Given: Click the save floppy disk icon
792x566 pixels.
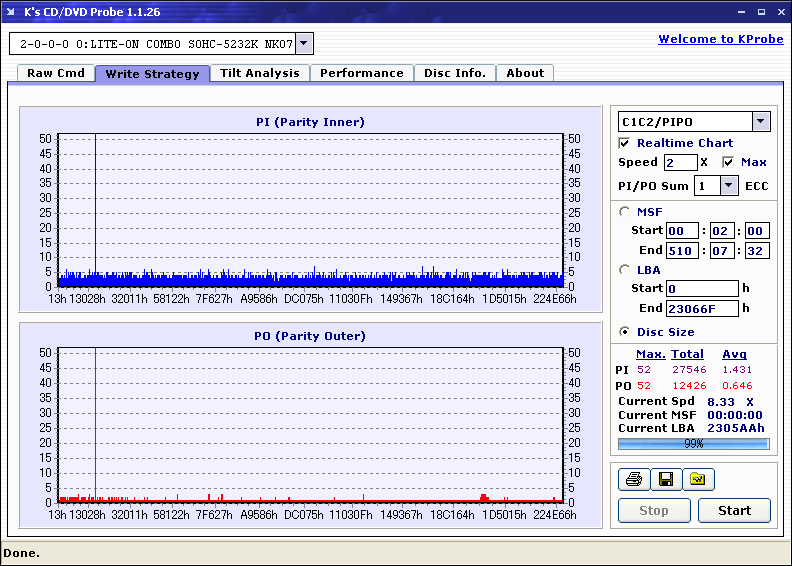Looking at the screenshot, I should (x=665, y=480).
